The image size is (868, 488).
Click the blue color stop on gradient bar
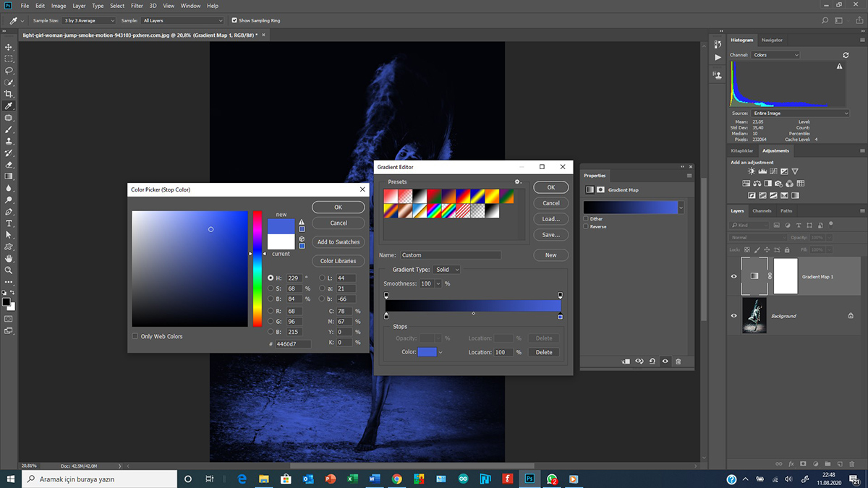(x=560, y=317)
